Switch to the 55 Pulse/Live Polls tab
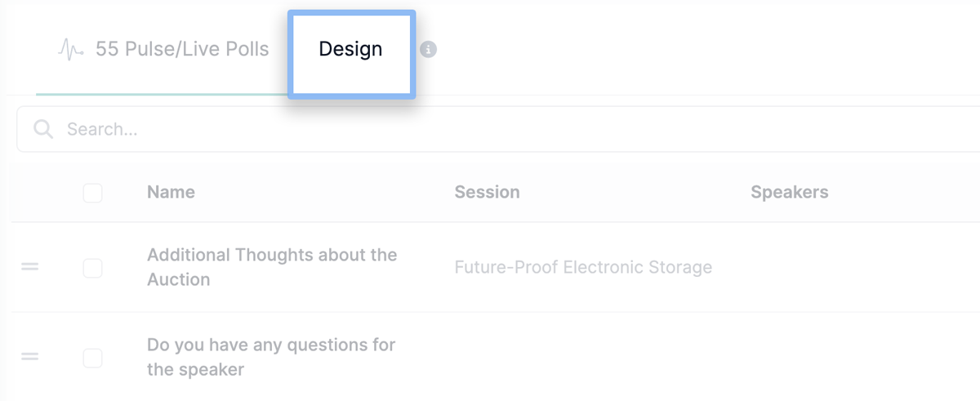Screen dimensions: 980x401 (x=163, y=49)
